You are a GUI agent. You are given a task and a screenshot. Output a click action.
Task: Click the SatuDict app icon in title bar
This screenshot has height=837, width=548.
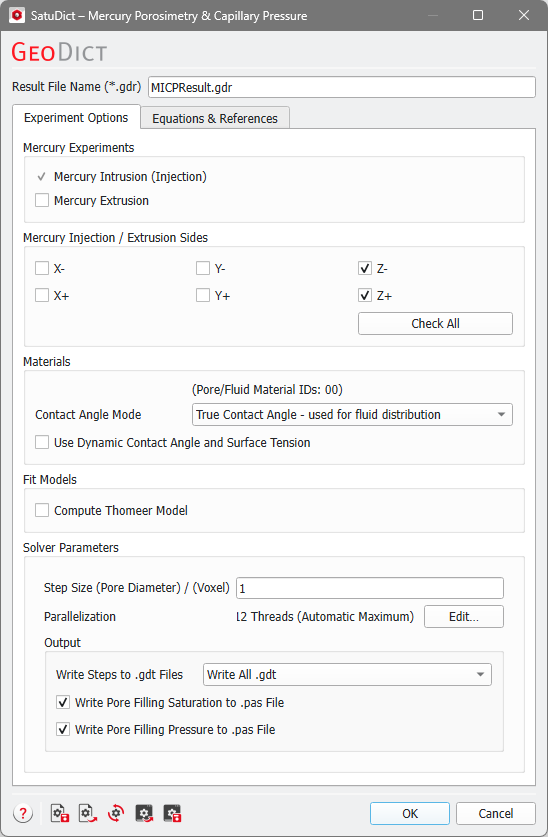[x=17, y=15]
